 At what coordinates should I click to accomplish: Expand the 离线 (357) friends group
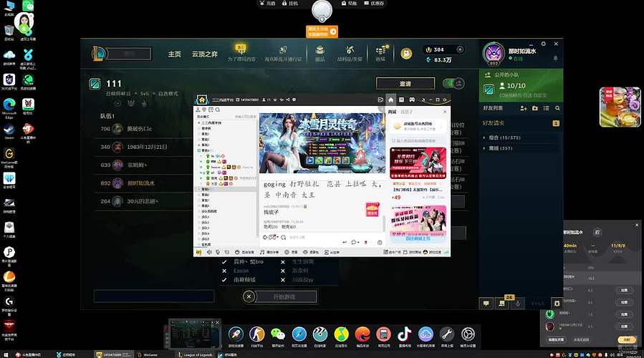[520, 148]
